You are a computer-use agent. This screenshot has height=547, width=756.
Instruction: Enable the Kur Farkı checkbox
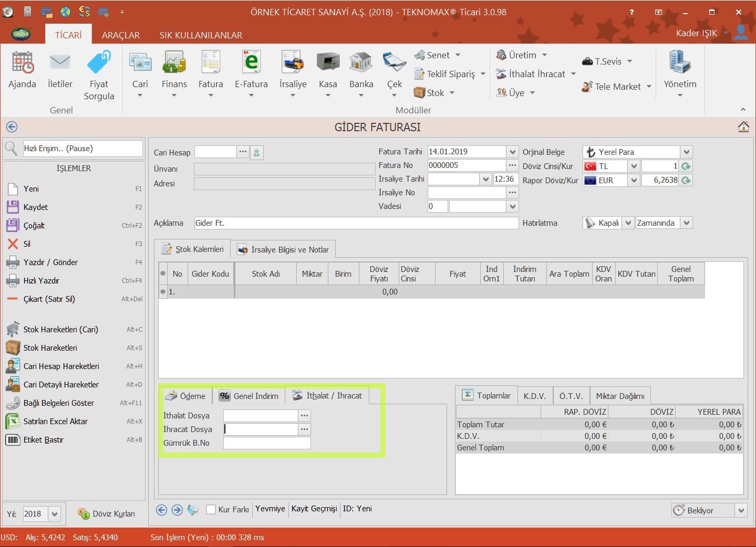211,509
